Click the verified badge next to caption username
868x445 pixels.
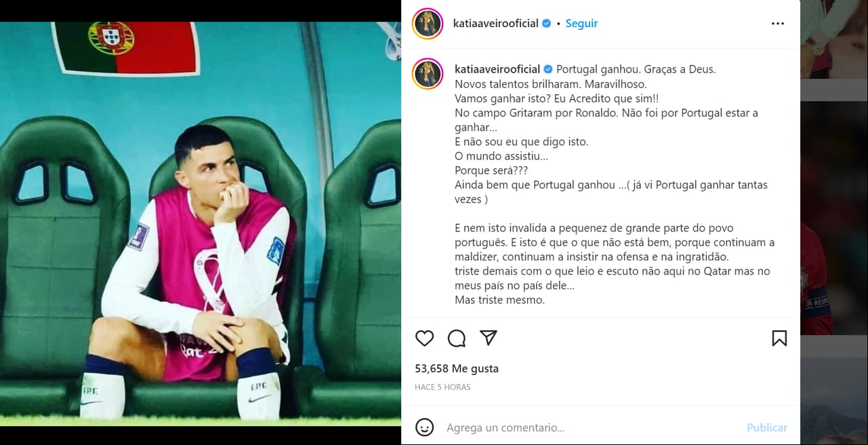tap(548, 69)
